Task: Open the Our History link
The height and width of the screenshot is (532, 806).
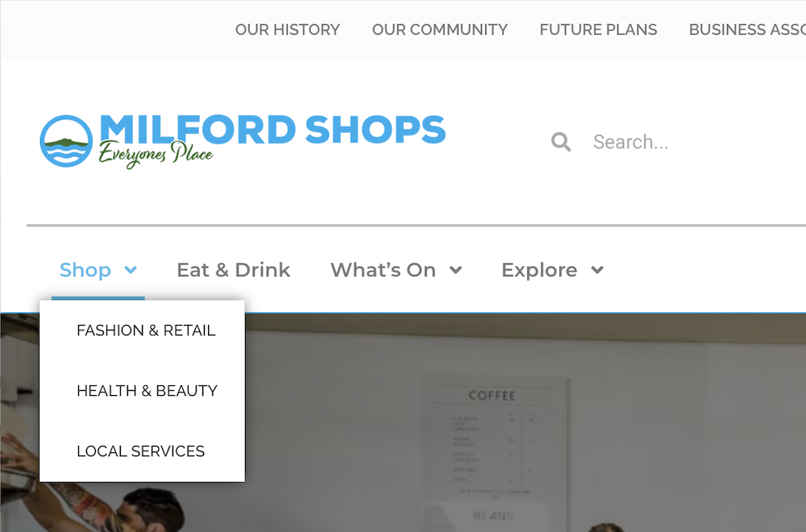Action: coord(288,30)
